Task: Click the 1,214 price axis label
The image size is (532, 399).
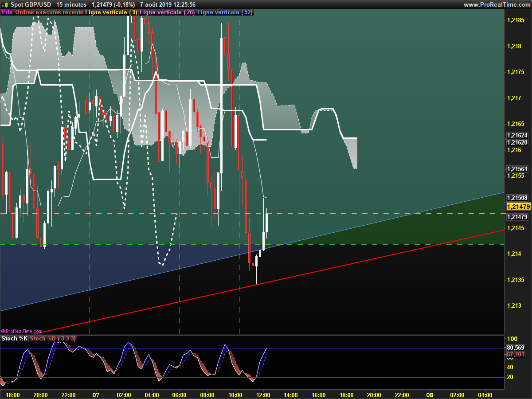Action: pos(514,254)
